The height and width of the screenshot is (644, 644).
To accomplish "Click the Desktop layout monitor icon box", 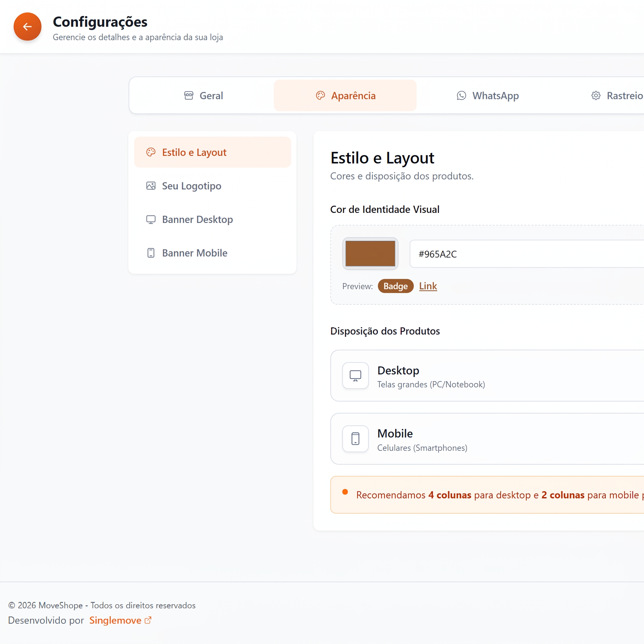I will pyautogui.click(x=355, y=376).
